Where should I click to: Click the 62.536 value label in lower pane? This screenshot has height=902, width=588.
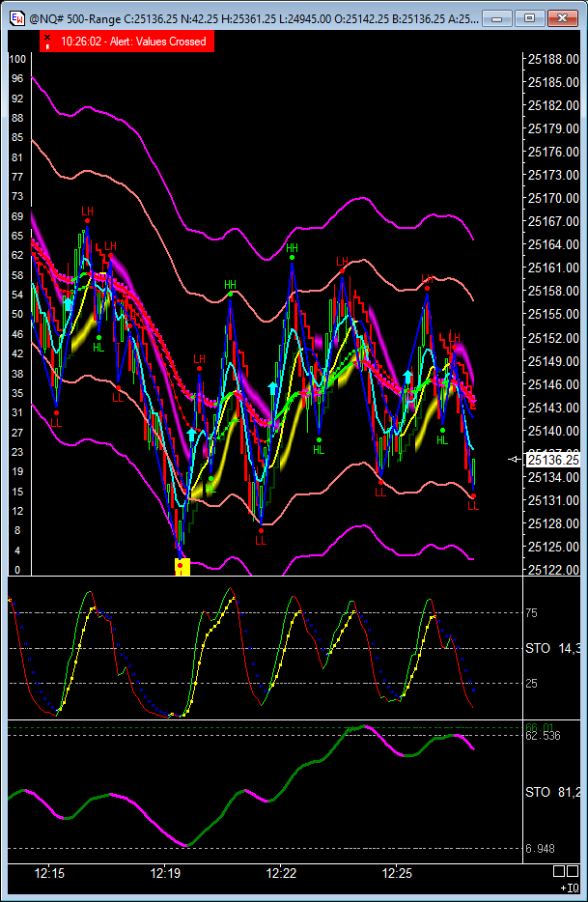(542, 736)
